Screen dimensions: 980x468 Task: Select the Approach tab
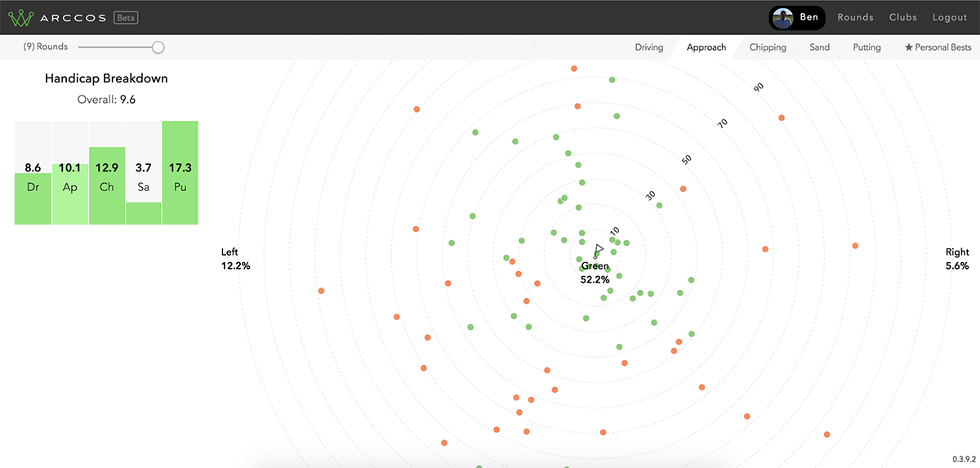706,47
